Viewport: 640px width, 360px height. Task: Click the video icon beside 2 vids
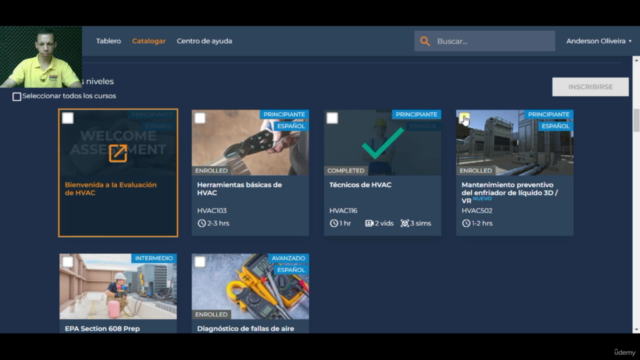369,223
